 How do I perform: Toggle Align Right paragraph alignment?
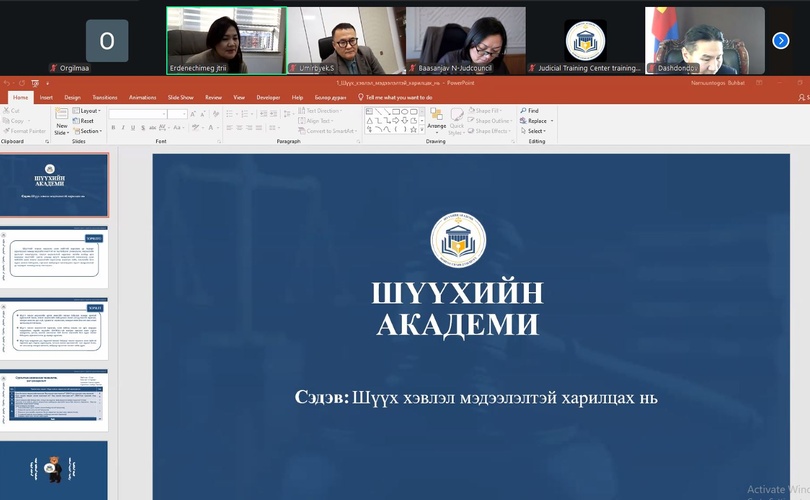click(249, 128)
